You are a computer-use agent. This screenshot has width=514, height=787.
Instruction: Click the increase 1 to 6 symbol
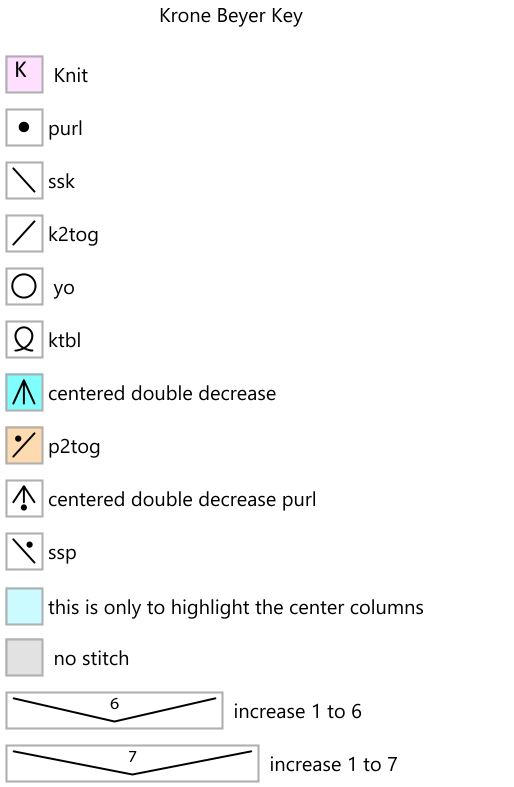pyautogui.click(x=114, y=710)
